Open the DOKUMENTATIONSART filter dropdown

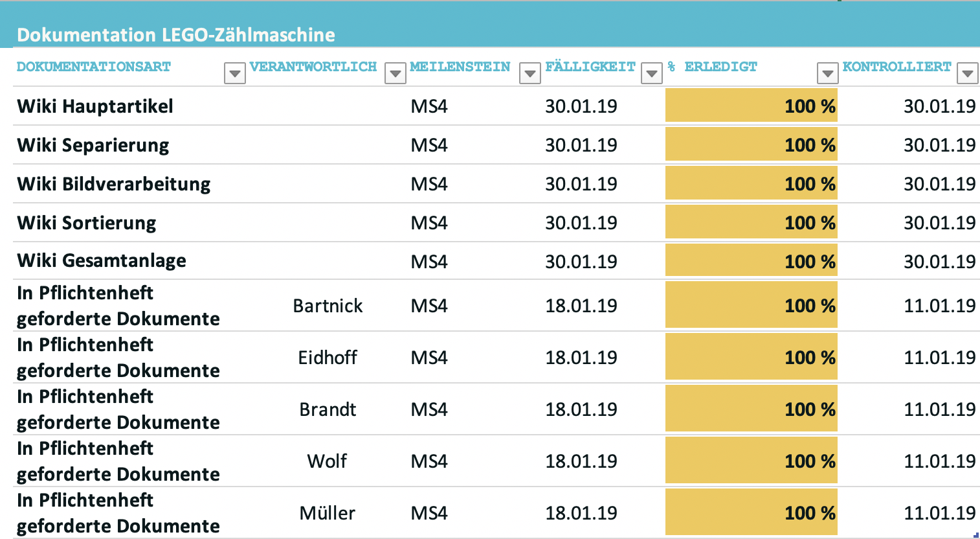234,74
